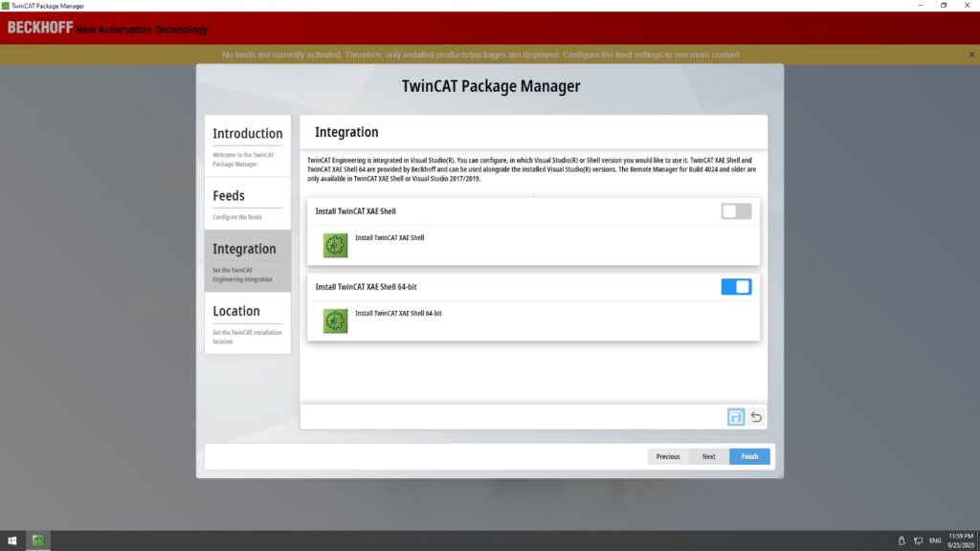Viewport: 980px width, 551px height.
Task: Click the green gear icon for XAE Shell 64-bit
Action: pos(335,321)
